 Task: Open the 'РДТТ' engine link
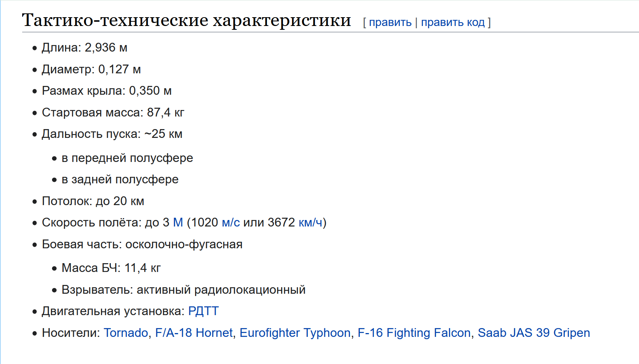tap(203, 311)
